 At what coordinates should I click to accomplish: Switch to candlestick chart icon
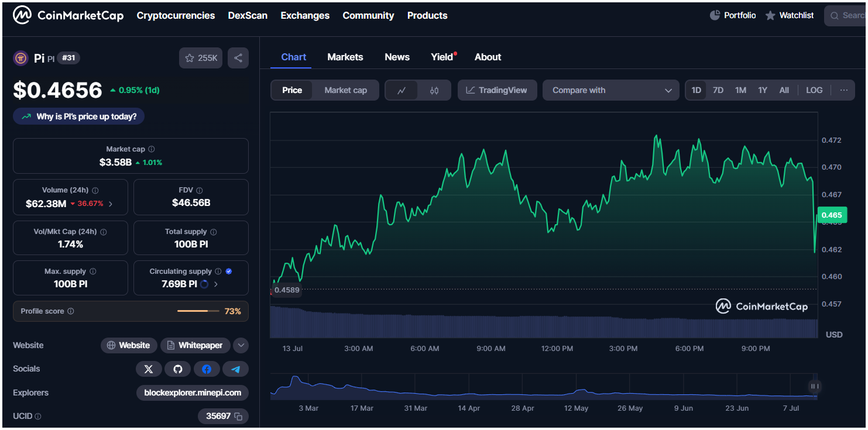click(434, 91)
